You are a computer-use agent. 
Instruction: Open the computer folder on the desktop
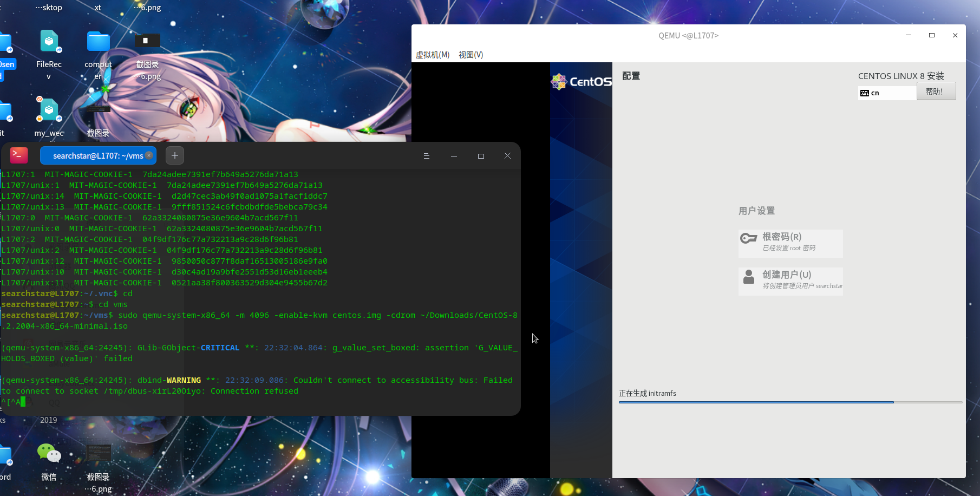97,41
